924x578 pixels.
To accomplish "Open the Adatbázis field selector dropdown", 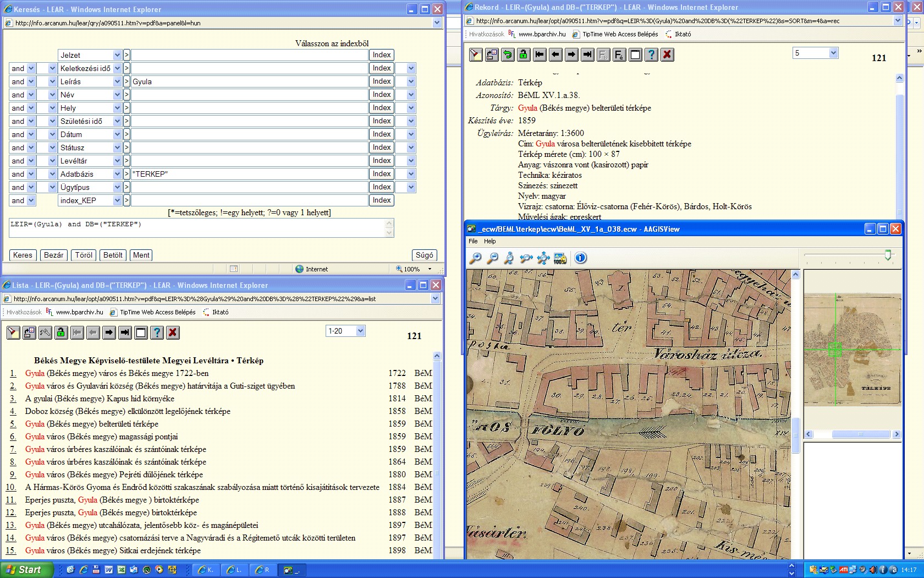I will tap(117, 174).
